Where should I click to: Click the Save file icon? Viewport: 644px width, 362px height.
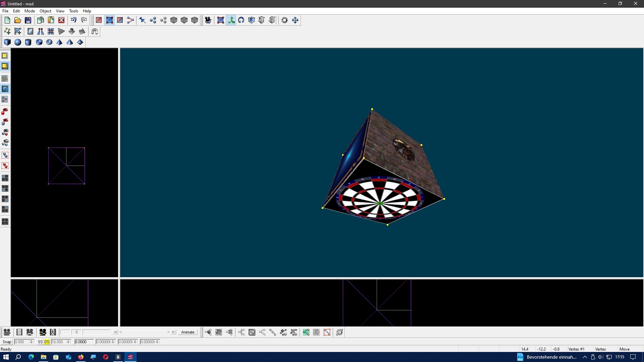(28, 20)
